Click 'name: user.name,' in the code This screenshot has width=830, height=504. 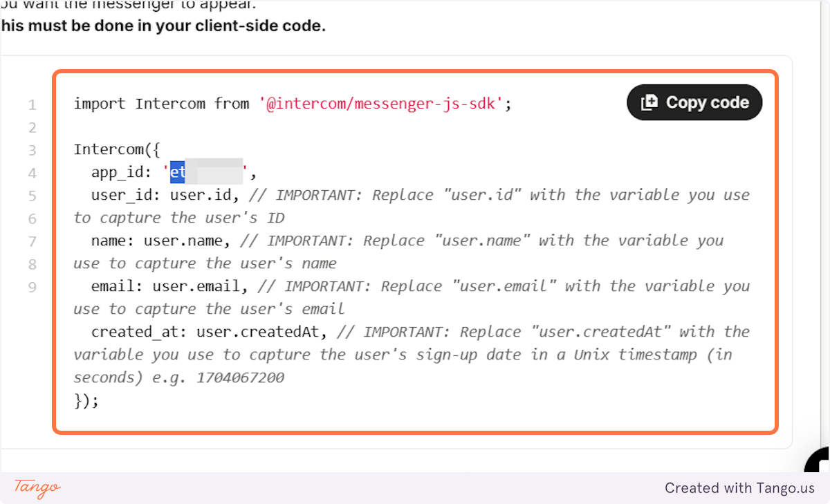click(x=161, y=241)
